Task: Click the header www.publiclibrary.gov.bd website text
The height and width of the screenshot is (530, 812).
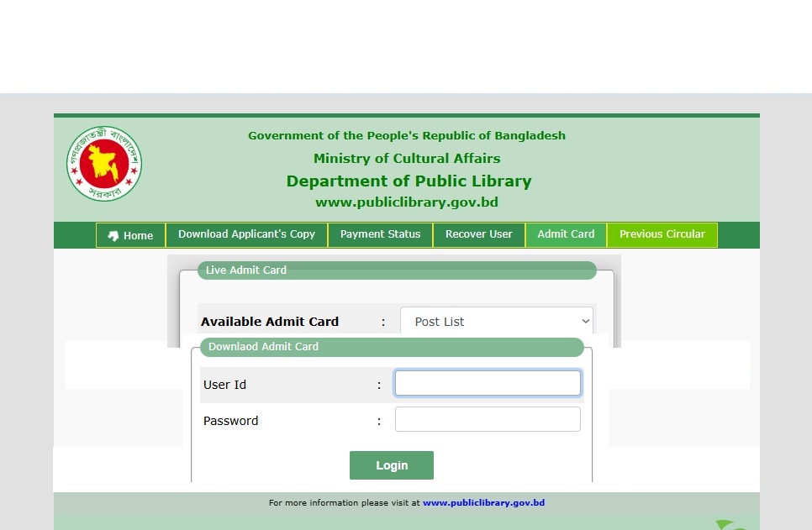Action: click(x=407, y=202)
